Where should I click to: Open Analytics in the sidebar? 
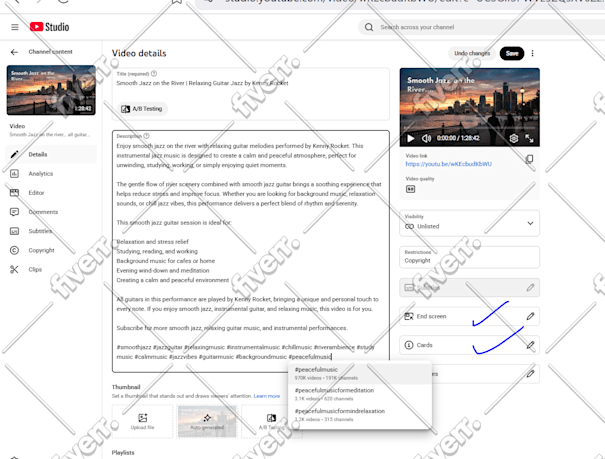pyautogui.click(x=51, y=174)
